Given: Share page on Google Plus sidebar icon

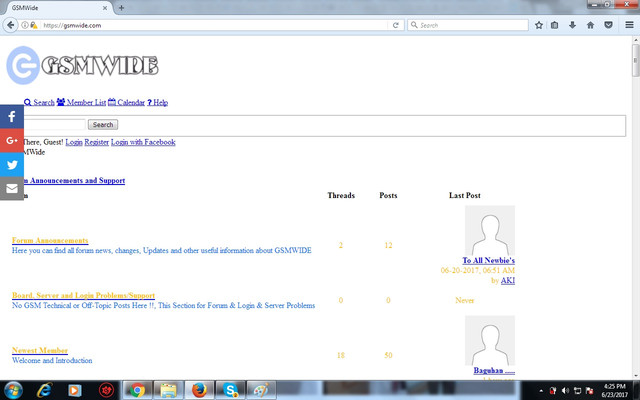Looking at the screenshot, I should [x=12, y=140].
